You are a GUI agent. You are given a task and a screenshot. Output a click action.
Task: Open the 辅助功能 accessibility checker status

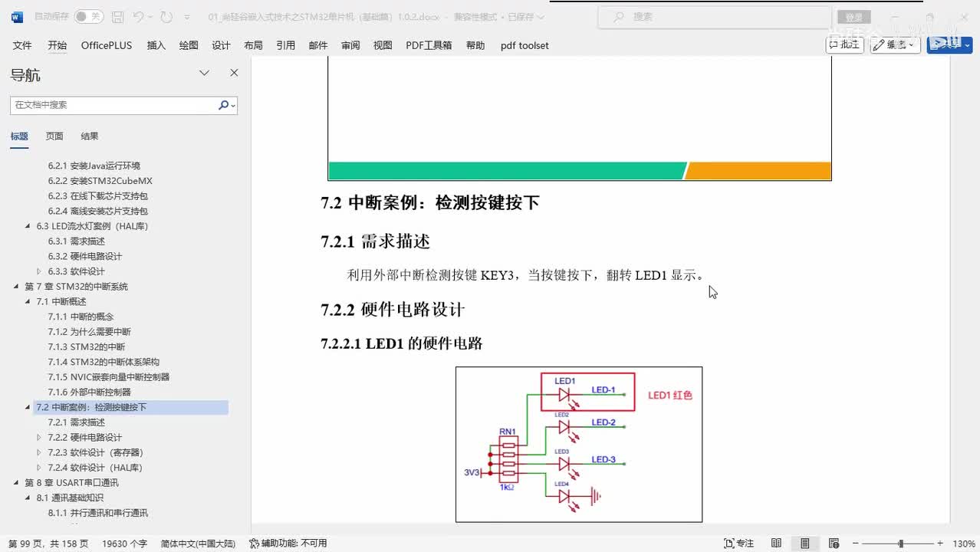coord(288,544)
